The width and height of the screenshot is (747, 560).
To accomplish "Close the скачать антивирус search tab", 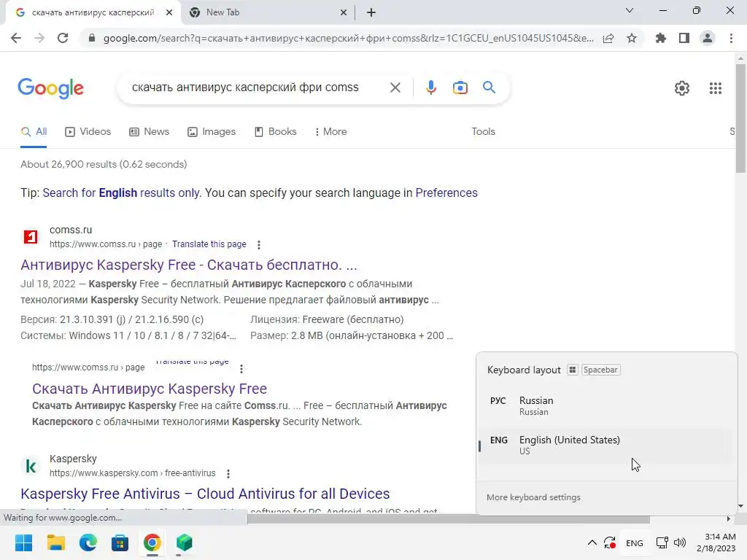I will (169, 13).
